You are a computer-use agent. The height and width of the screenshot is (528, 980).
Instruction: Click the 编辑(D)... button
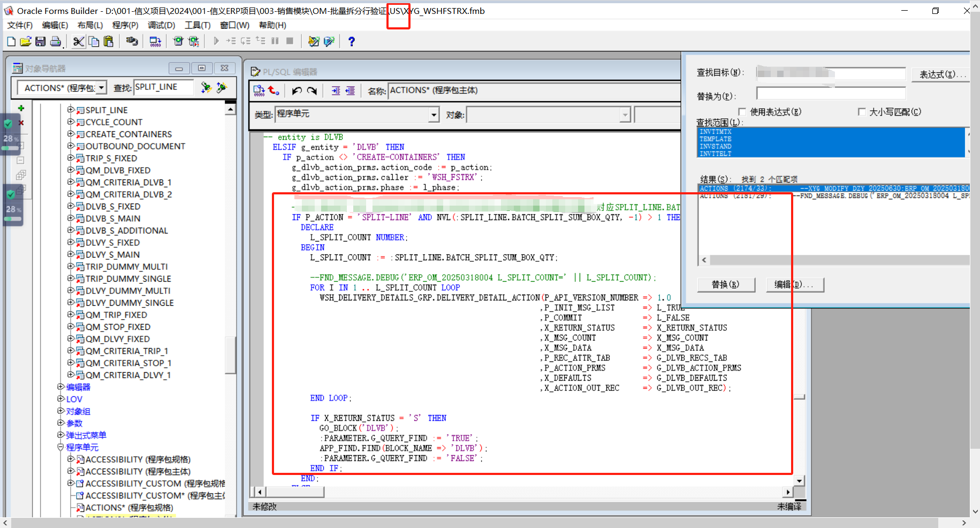(795, 284)
